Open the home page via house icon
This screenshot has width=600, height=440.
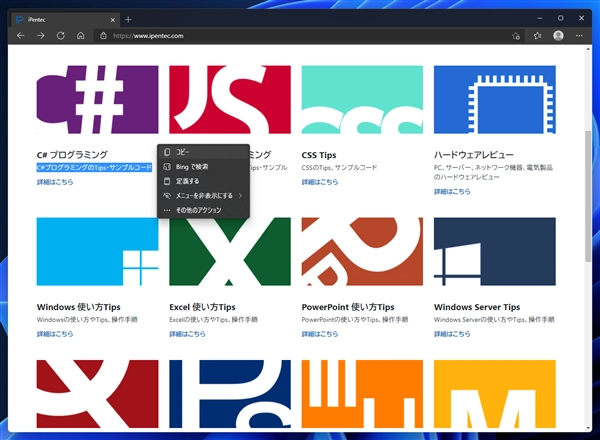pyautogui.click(x=80, y=36)
